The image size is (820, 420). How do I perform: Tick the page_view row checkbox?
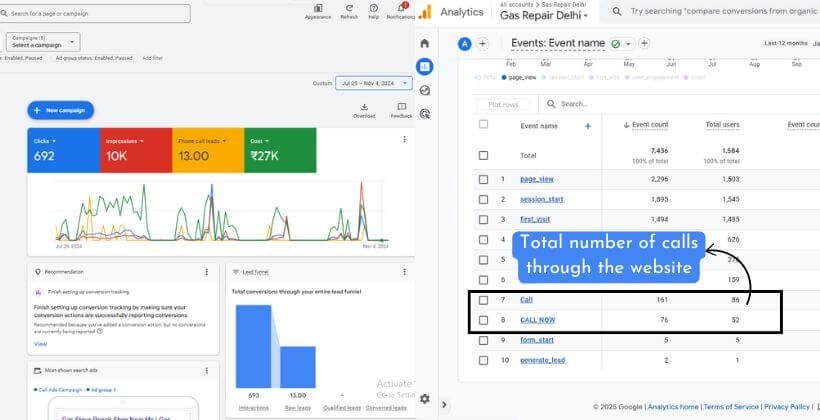483,179
